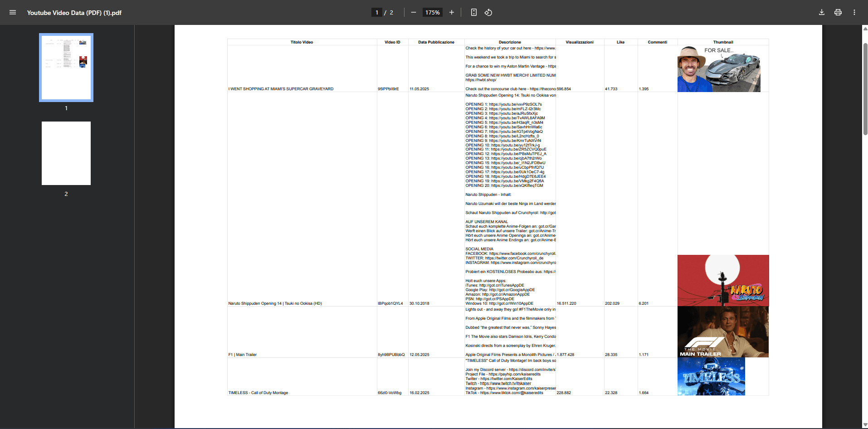Click the TIMELESS montage thumbnail image

click(x=711, y=376)
